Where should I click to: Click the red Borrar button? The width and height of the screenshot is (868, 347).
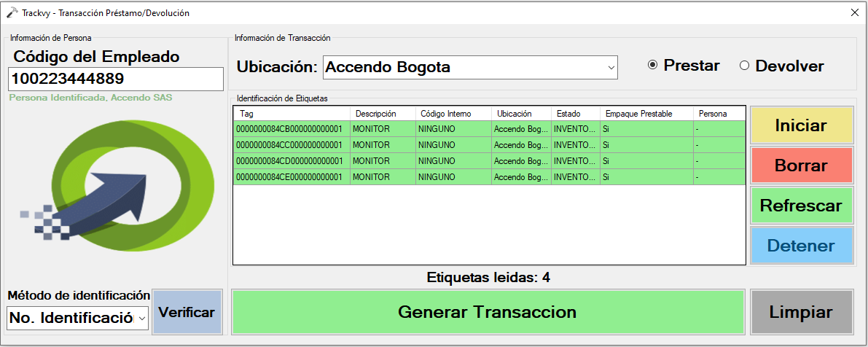point(801,165)
